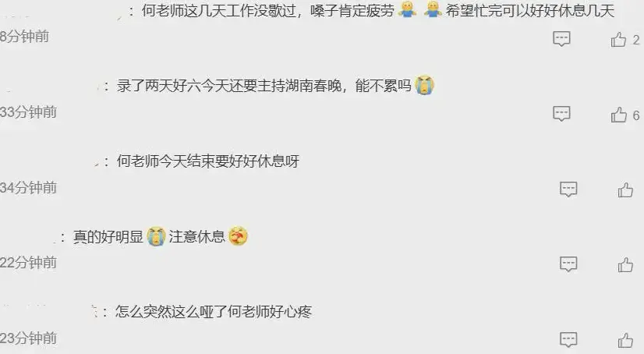The image size is (644, 354).
Task: Like the 真的好明显 comment
Action: [x=625, y=265]
